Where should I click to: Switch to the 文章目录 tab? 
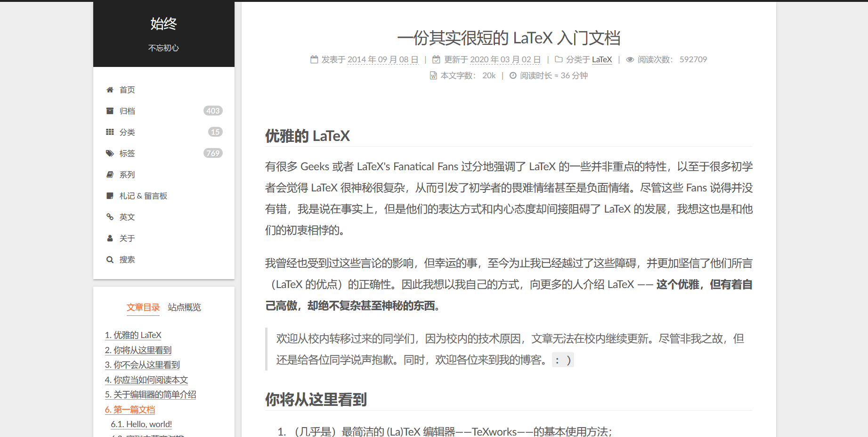pos(143,307)
